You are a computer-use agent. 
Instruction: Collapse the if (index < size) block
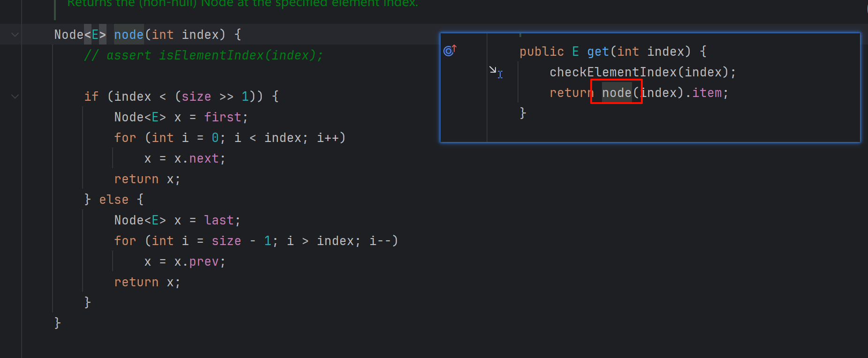click(15, 97)
